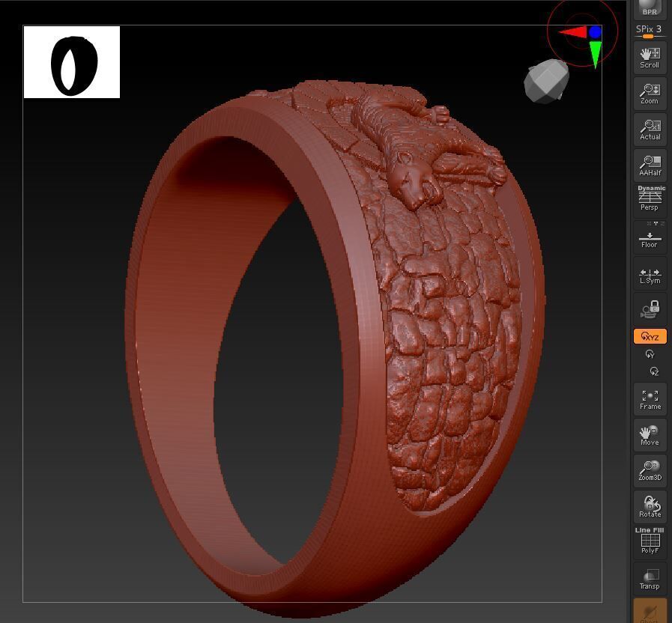Click the Frame button
672x623 pixels.
point(650,399)
